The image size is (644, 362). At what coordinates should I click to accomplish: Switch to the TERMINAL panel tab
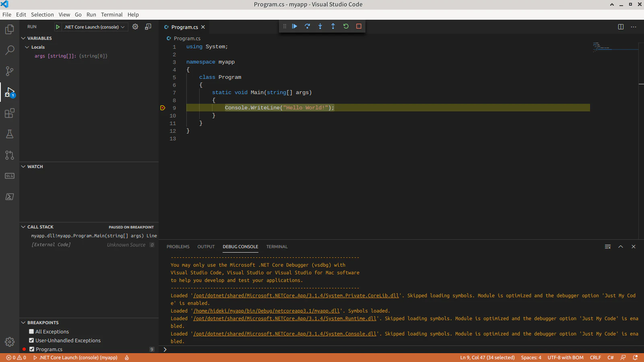pyautogui.click(x=277, y=247)
